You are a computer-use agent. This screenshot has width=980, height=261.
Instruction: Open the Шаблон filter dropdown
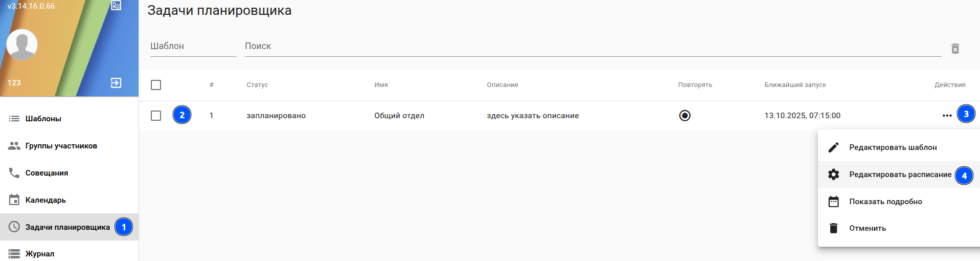pyautogui.click(x=193, y=46)
